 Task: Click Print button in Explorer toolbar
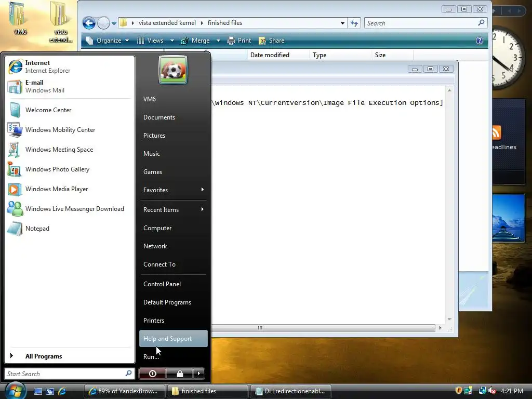tap(239, 41)
